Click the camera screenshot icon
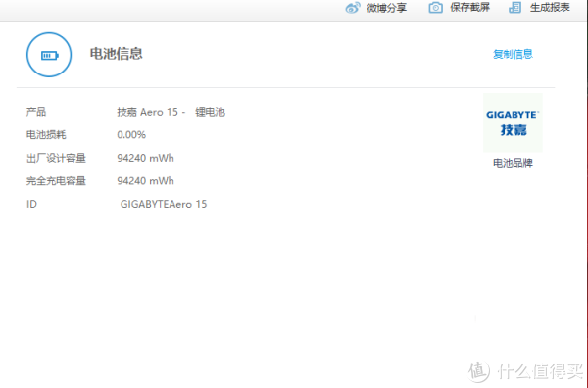 (x=435, y=8)
